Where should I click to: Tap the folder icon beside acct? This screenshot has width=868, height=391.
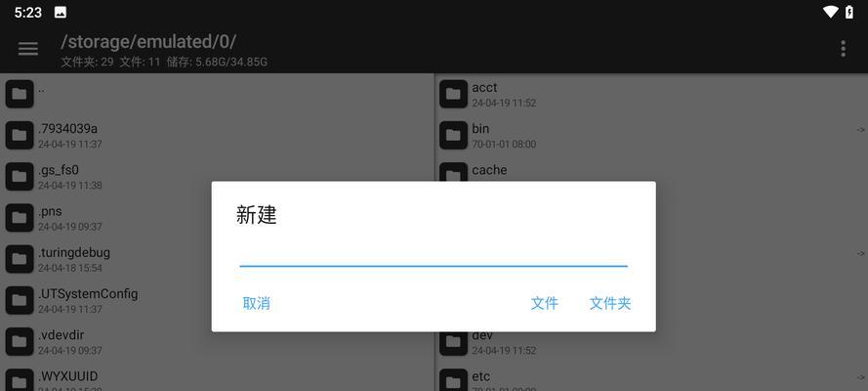point(453,94)
